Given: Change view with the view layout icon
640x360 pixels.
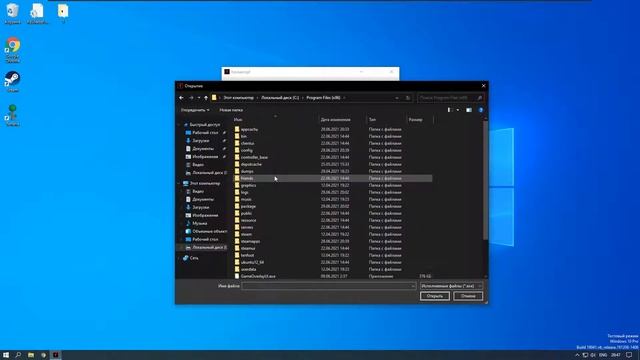Looking at the screenshot, I should click(x=450, y=110).
